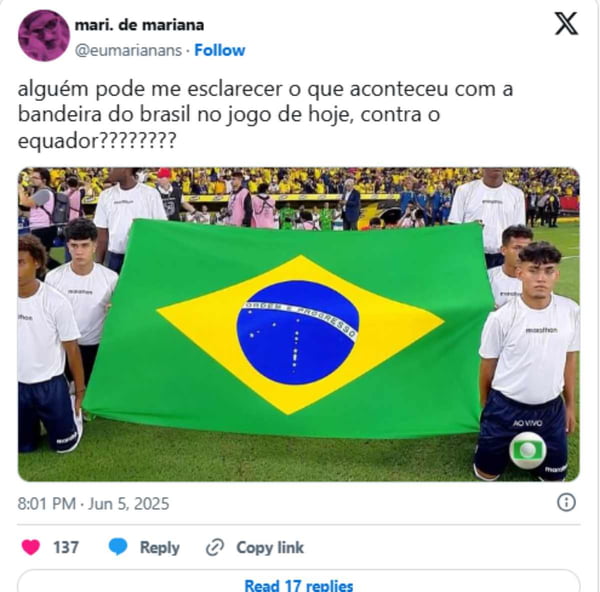Click the Globo logo watermark
The image size is (600, 592).
pos(528,451)
